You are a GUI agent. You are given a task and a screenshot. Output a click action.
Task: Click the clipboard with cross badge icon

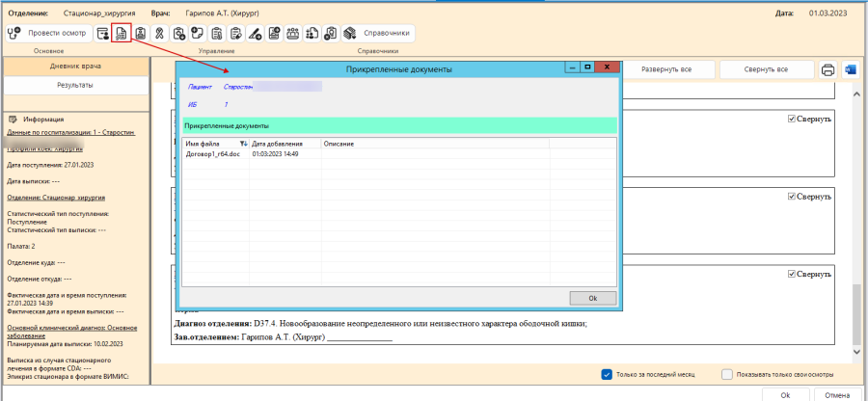click(x=331, y=33)
